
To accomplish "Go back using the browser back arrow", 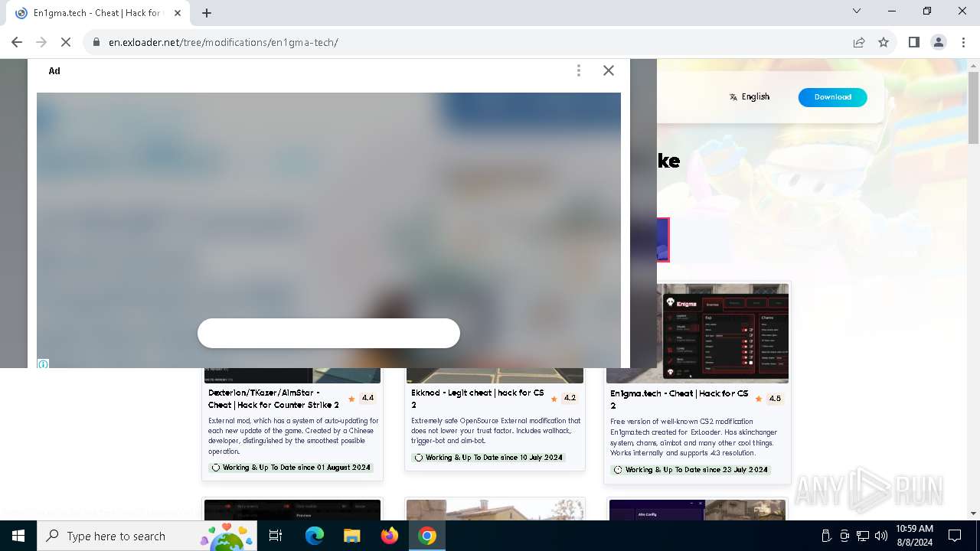I will click(17, 42).
